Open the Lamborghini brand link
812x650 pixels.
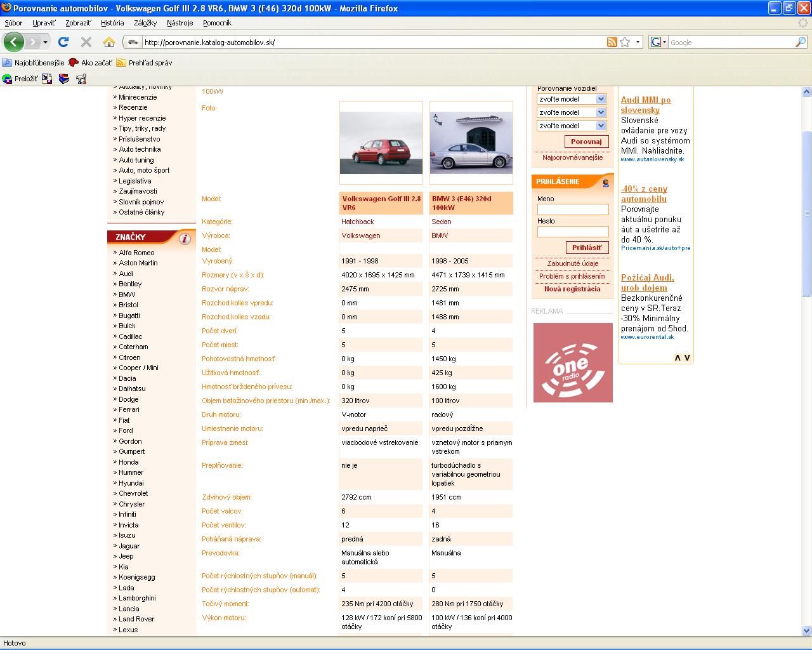tap(137, 598)
